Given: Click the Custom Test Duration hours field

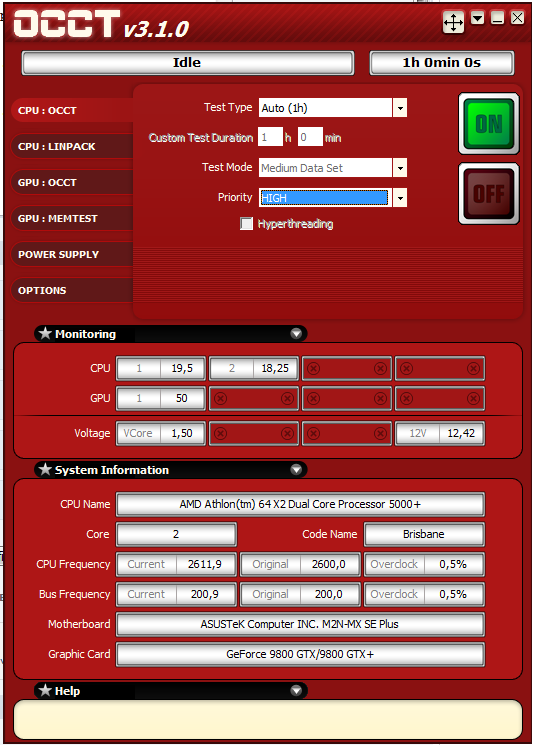Looking at the screenshot, I should coord(270,137).
